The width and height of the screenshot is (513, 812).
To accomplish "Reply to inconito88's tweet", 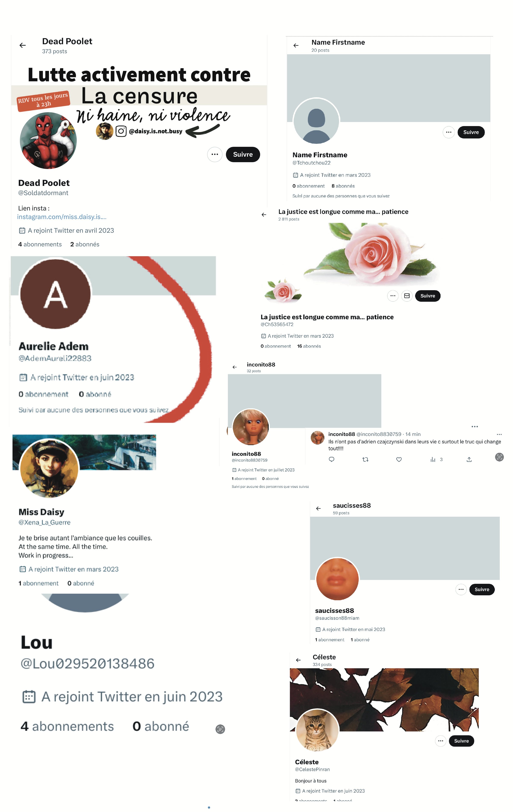I will coord(332,459).
